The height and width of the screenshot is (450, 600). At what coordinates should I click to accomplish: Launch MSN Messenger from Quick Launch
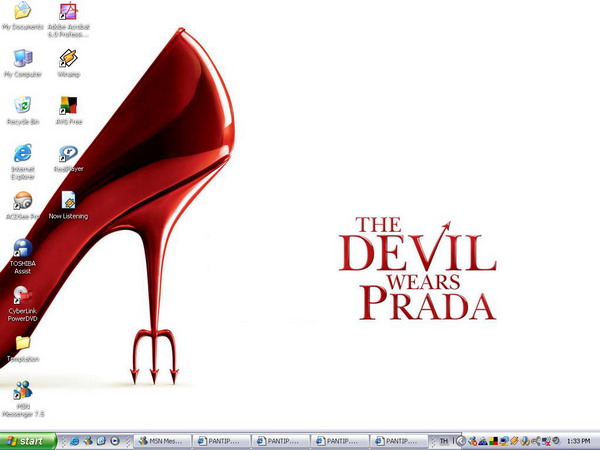pyautogui.click(x=88, y=441)
